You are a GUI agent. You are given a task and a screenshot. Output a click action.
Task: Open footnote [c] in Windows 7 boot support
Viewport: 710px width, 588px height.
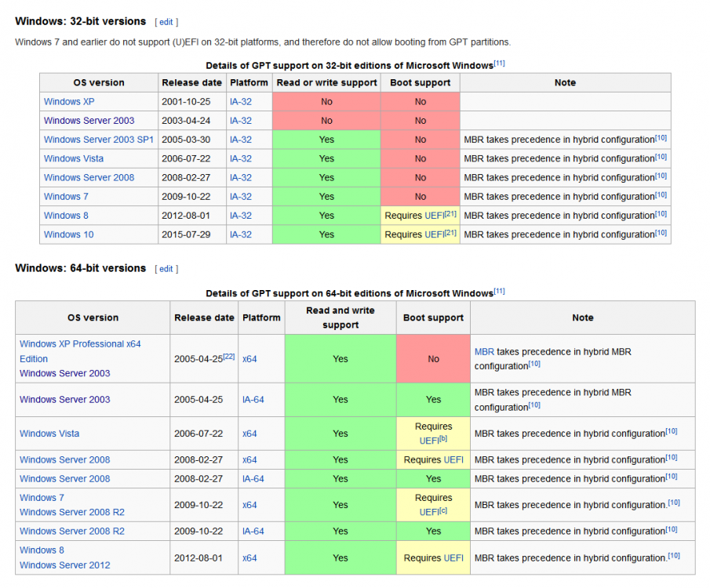click(443, 510)
